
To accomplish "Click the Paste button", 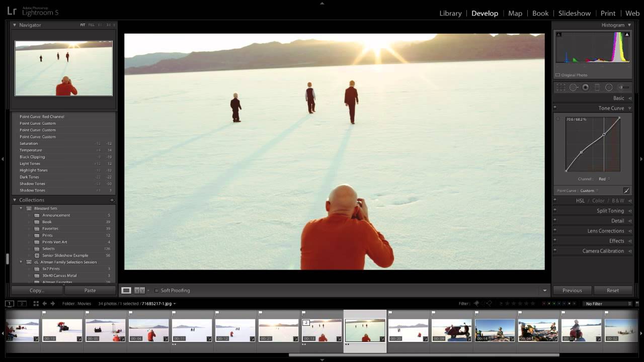I will pos(90,290).
